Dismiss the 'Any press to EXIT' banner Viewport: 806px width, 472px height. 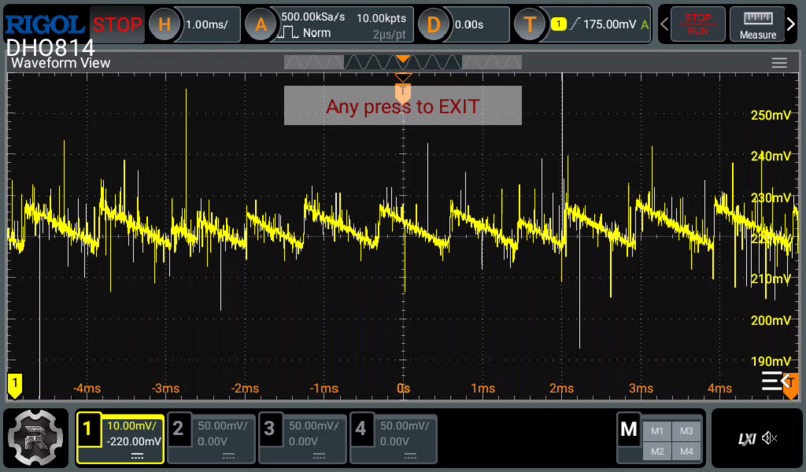click(402, 106)
